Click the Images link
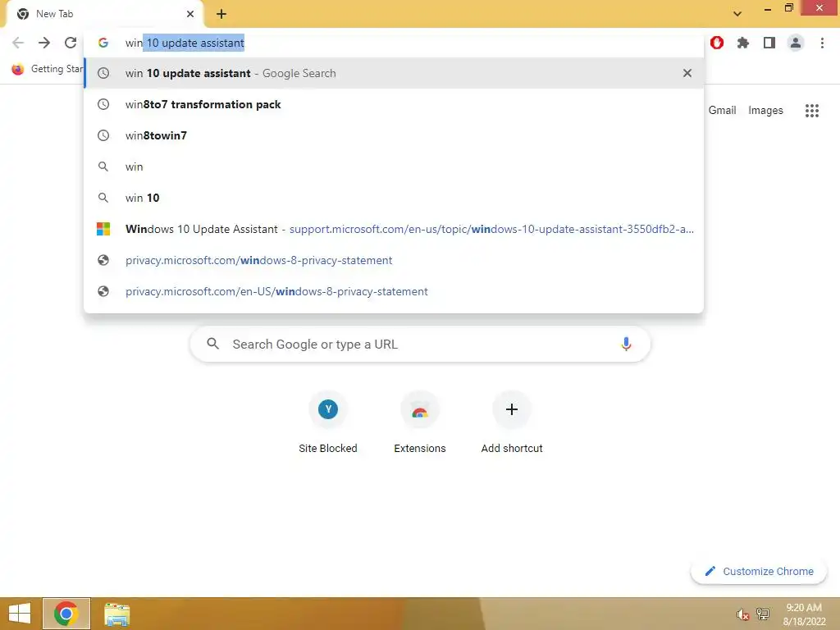840x630 pixels. 765,111
